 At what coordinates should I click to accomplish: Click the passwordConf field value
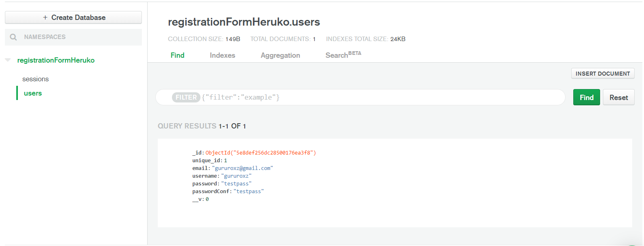coord(248,192)
